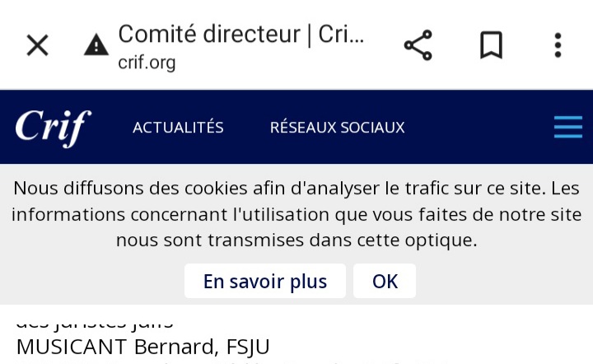Click the Crif logo
The image size is (593, 364).
53,128
